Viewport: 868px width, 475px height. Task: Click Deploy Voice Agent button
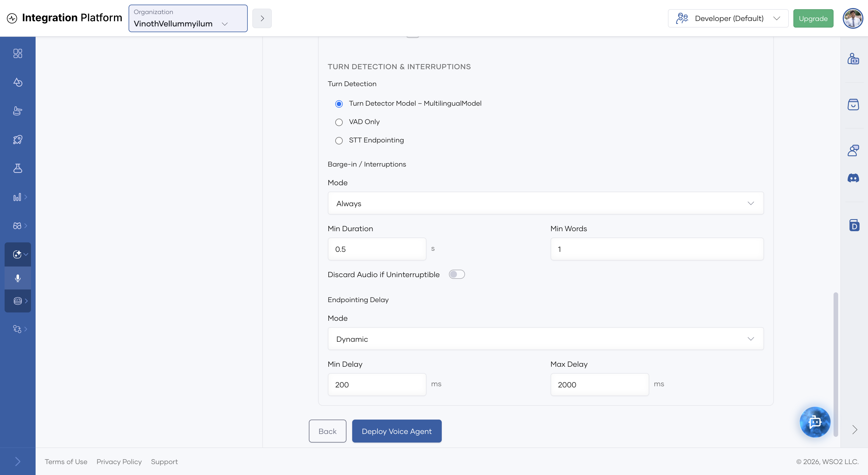tap(397, 431)
